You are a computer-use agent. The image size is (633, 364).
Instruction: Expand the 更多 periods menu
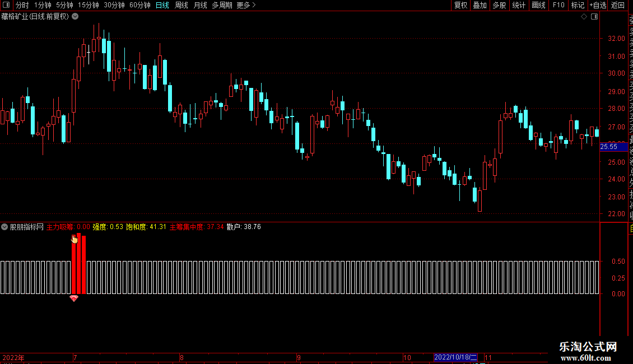[246, 5]
